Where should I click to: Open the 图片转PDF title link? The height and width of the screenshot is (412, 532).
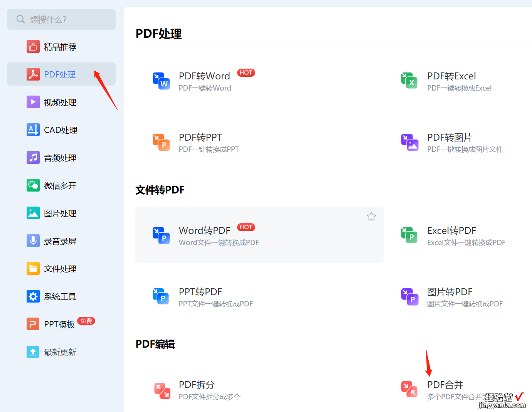point(450,292)
